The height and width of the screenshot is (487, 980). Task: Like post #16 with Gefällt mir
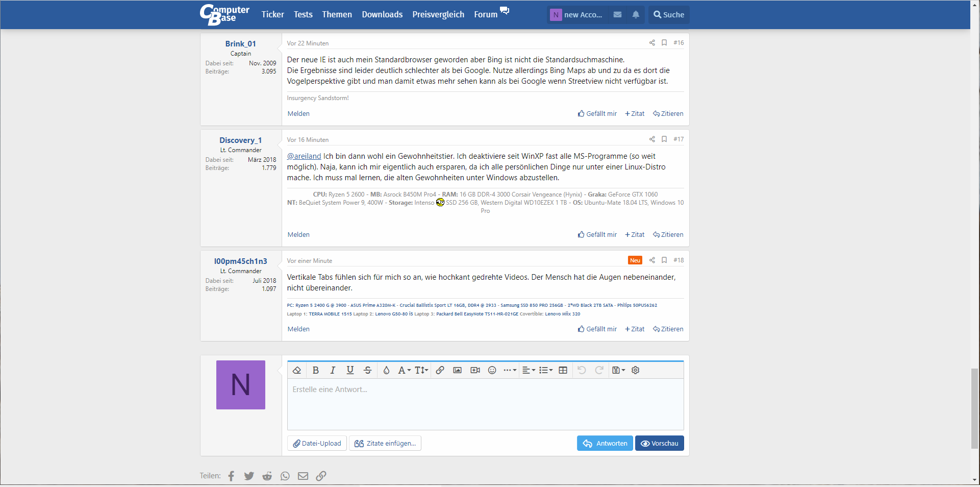[597, 113]
